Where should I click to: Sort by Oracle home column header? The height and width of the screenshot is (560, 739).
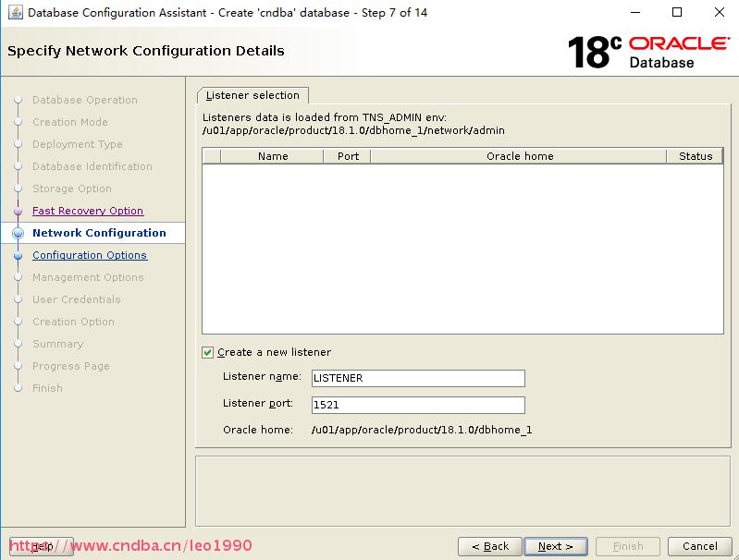coord(520,156)
